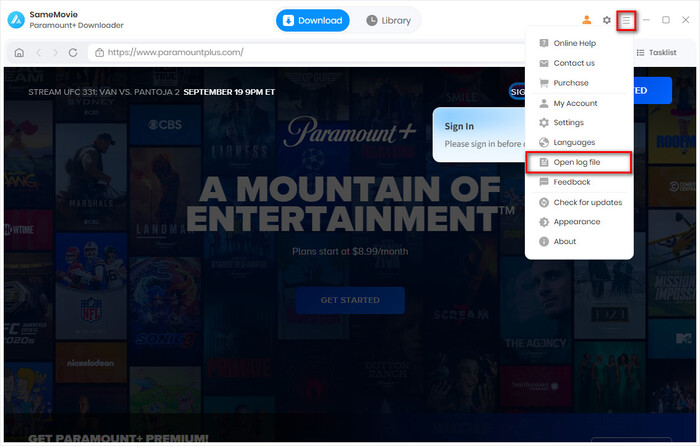This screenshot has width=700, height=446.
Task: Click the Nickelodeon tile thumbnail
Action: pos(91,363)
